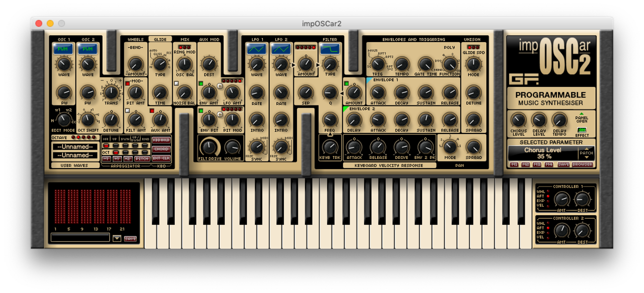
Task: Click the Noise Bal knob
Action: pos(184,92)
